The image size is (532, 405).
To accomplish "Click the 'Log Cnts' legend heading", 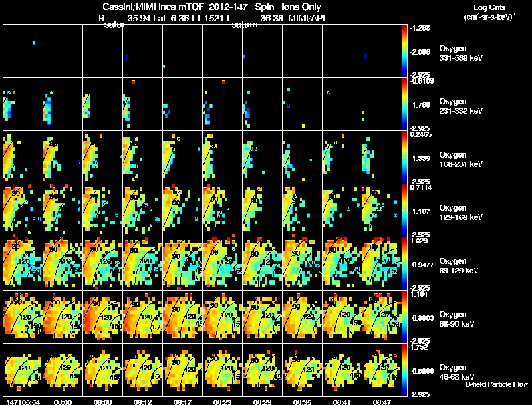I will click(489, 7).
